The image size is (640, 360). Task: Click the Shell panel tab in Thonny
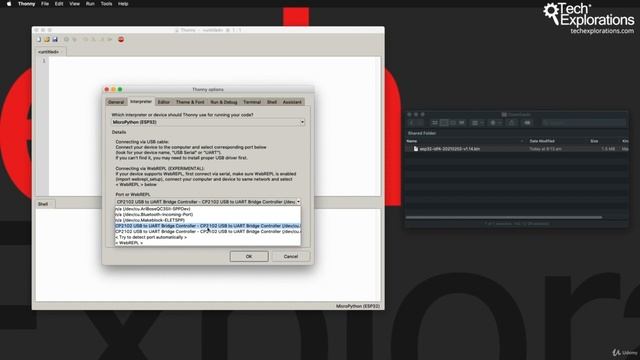point(43,204)
